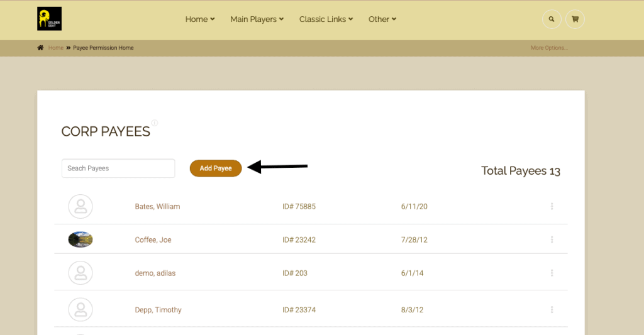Click the info icon beside Corp Payees
This screenshot has width=644, height=335.
coord(155,123)
